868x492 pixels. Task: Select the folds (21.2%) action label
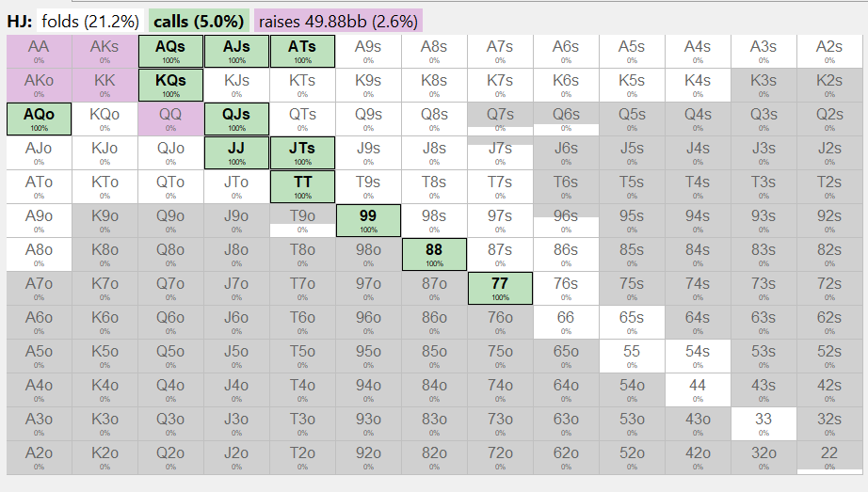click(x=90, y=22)
